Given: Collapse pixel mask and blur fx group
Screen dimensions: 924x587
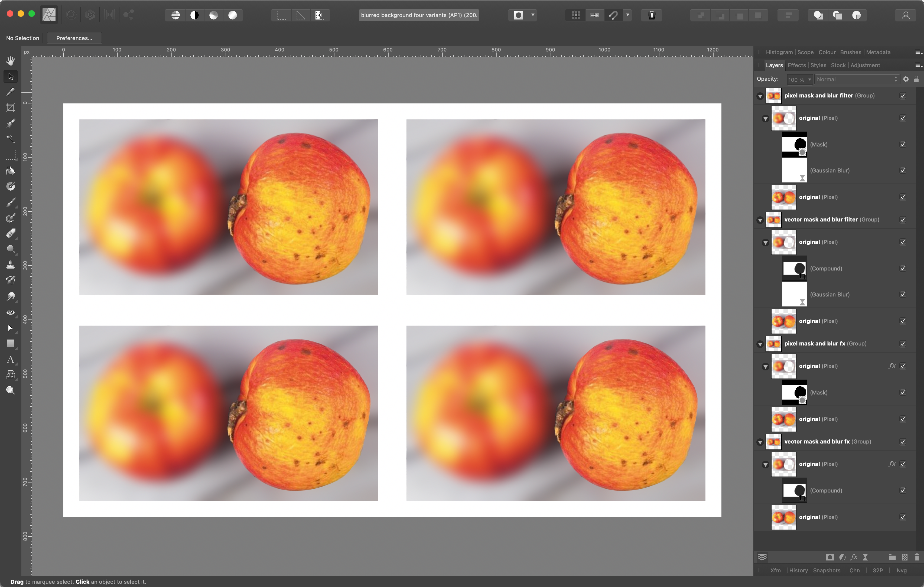Looking at the screenshot, I should tap(760, 344).
